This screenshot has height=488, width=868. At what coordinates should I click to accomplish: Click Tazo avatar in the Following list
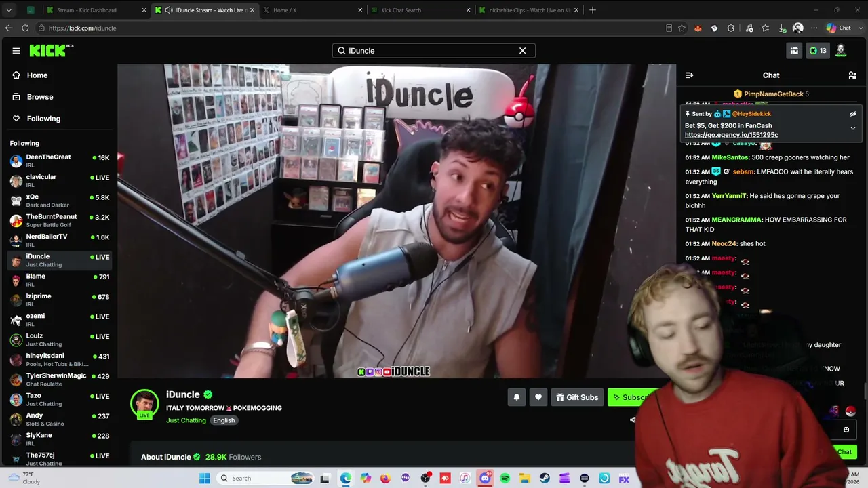[16, 399]
